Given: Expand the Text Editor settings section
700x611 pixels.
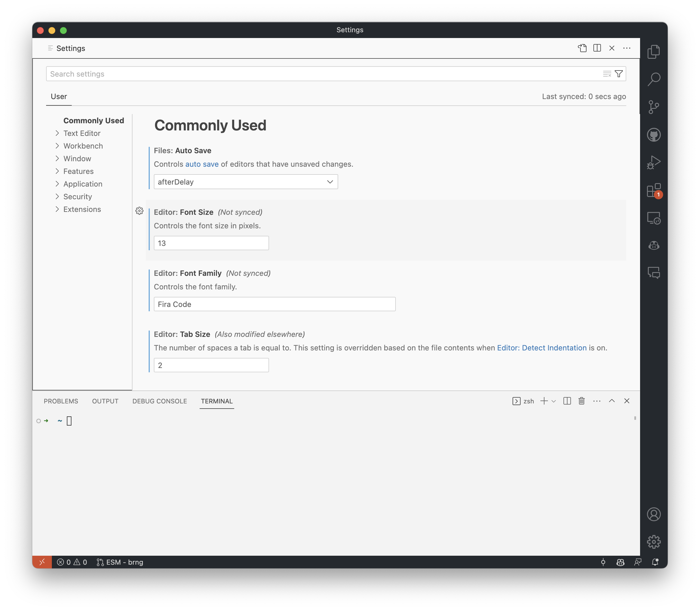Looking at the screenshot, I should [82, 133].
